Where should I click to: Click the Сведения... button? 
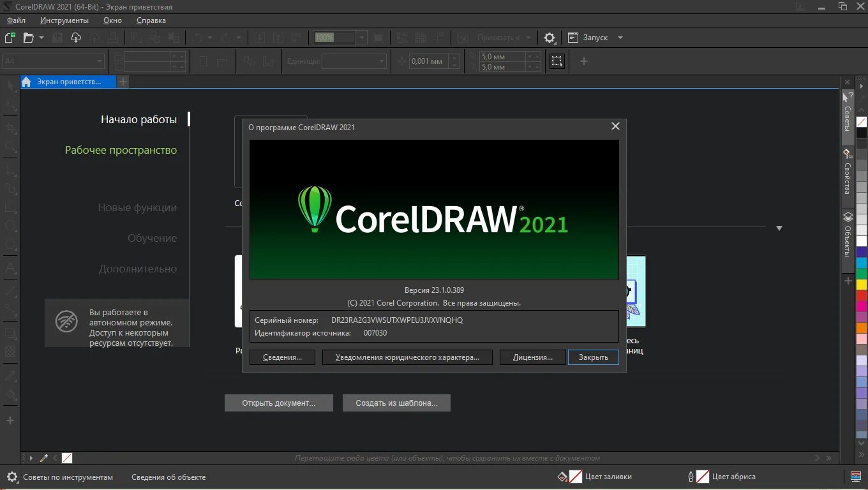[x=282, y=357]
